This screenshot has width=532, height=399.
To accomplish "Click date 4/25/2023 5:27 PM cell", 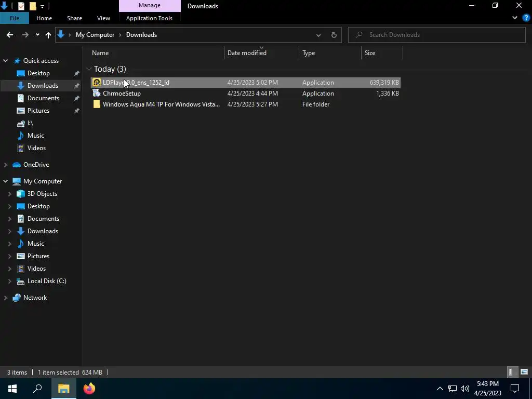I will tap(252, 104).
